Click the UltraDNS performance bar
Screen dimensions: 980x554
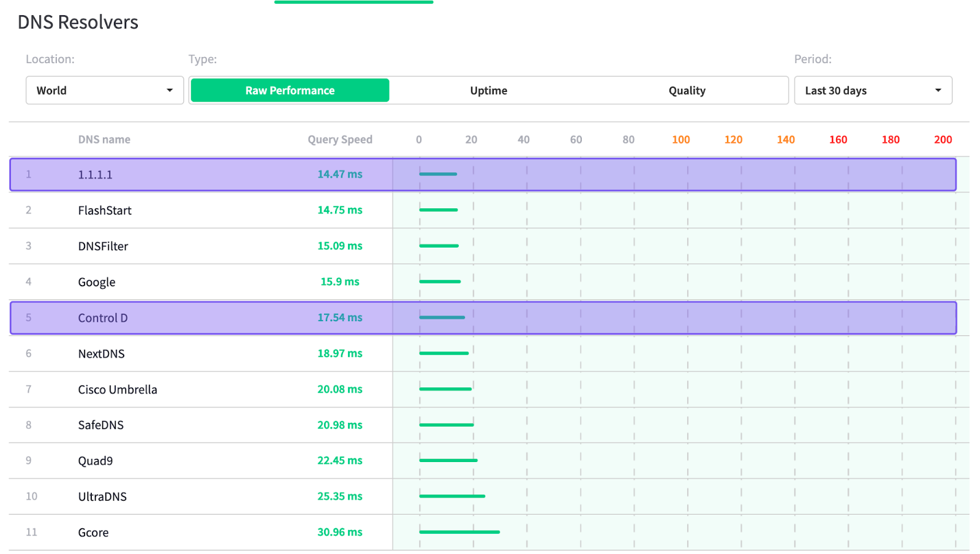click(x=452, y=496)
